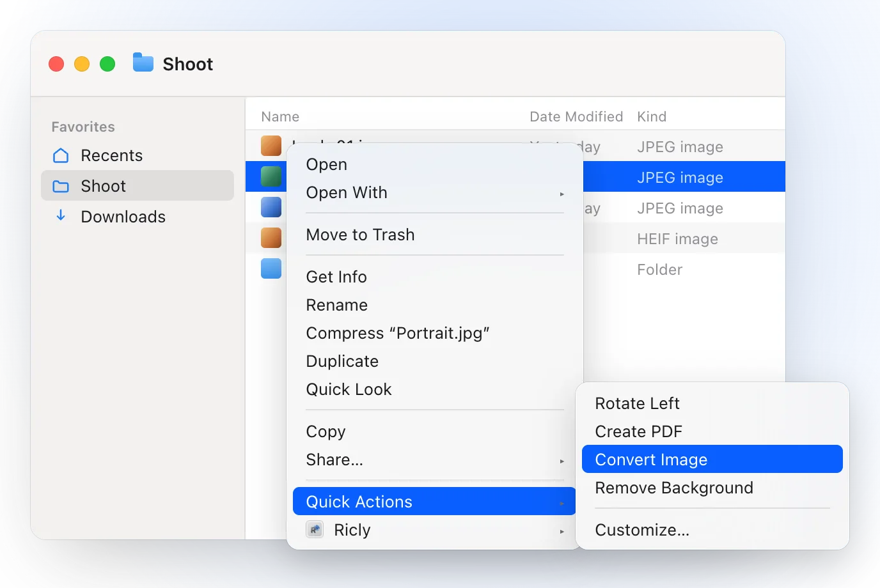The image size is (880, 588).
Task: Click the Shoot folder icon in sidebar
Action: point(61,186)
